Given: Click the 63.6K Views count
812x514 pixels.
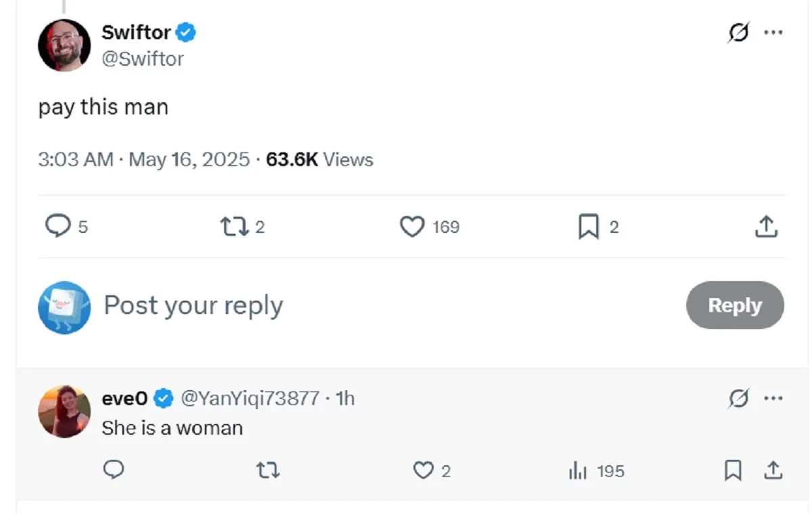Looking at the screenshot, I should click(x=319, y=160).
